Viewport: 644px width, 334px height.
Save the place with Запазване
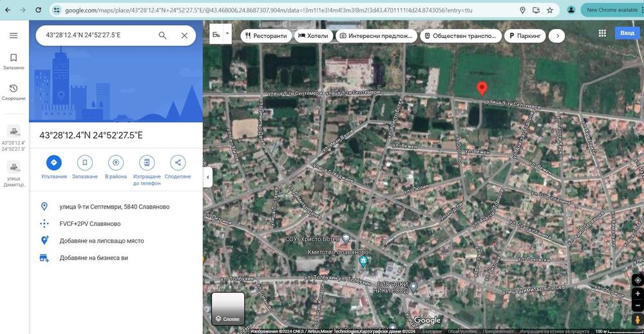pos(84,167)
